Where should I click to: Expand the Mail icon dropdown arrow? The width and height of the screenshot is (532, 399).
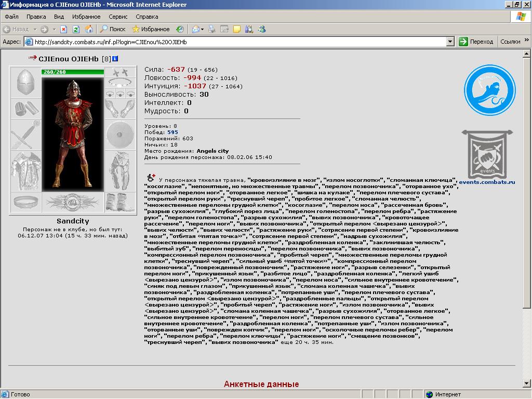point(203,29)
